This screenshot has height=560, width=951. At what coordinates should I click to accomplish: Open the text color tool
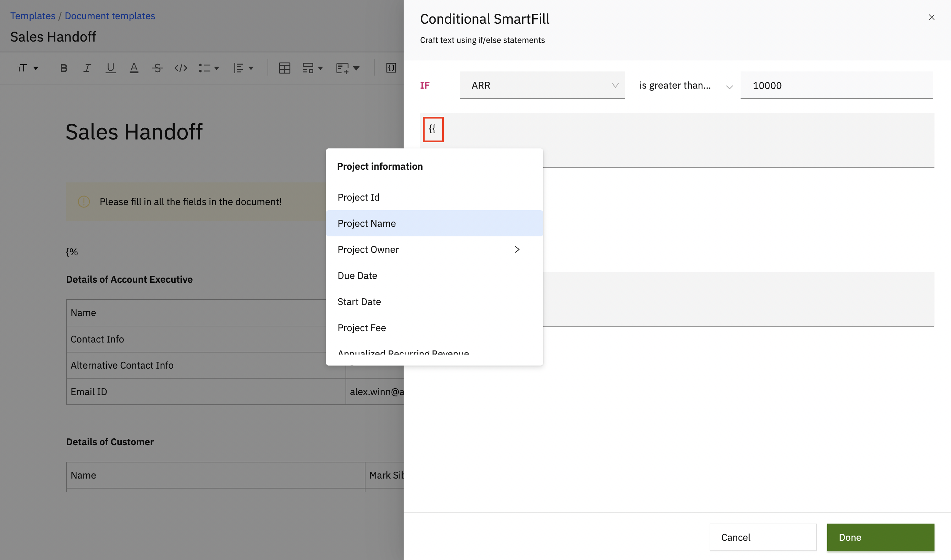click(x=134, y=68)
